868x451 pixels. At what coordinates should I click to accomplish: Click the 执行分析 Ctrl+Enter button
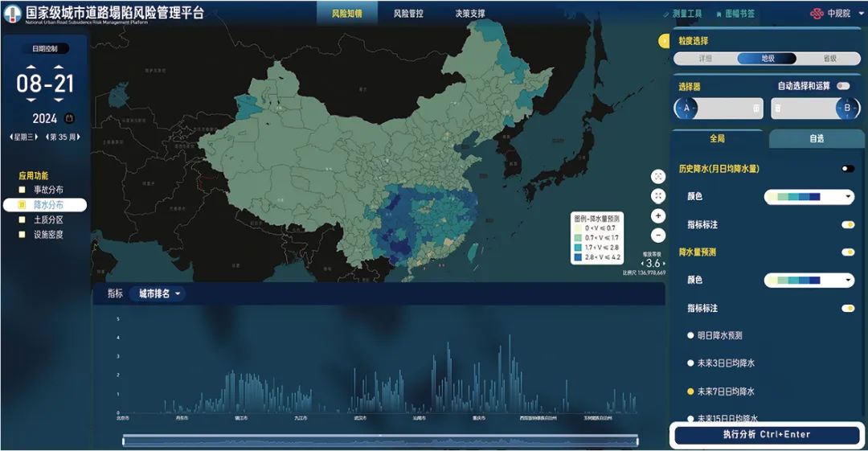click(766, 435)
